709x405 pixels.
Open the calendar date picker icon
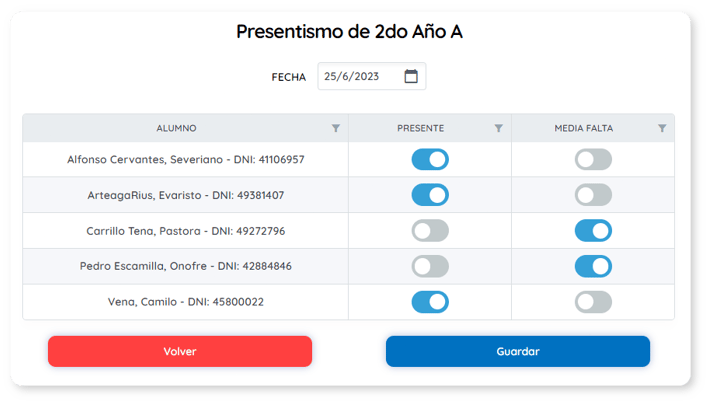coord(411,77)
